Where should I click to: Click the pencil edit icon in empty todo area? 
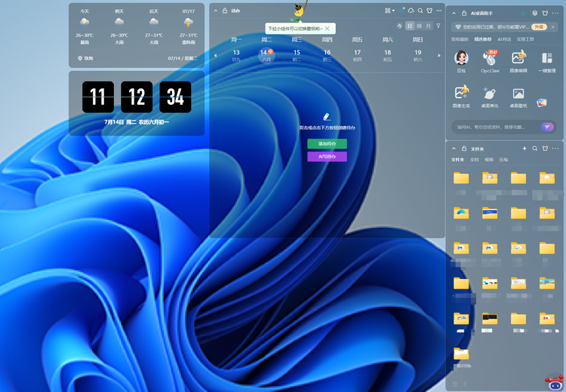coord(326,117)
